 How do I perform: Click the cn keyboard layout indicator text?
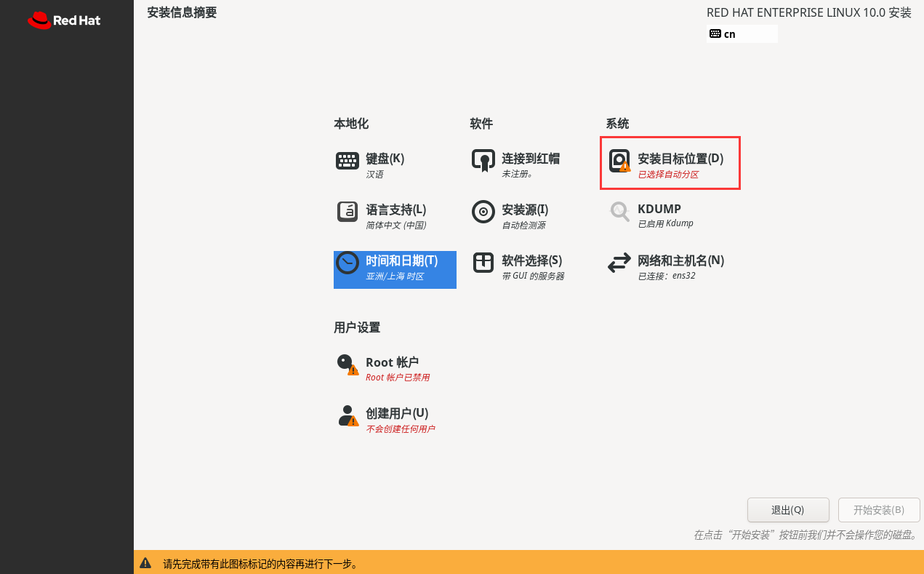pos(729,34)
